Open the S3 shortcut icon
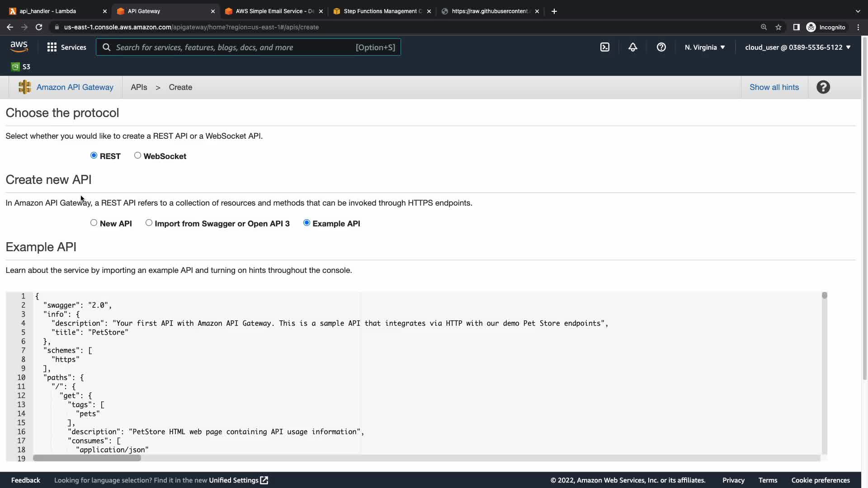The height and width of the screenshot is (488, 868). coord(15,67)
